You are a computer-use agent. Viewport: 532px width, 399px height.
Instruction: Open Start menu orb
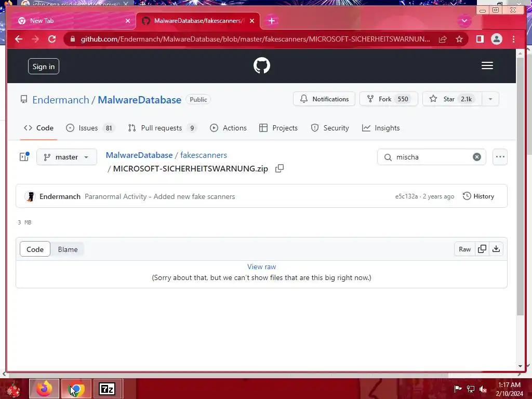(13, 389)
